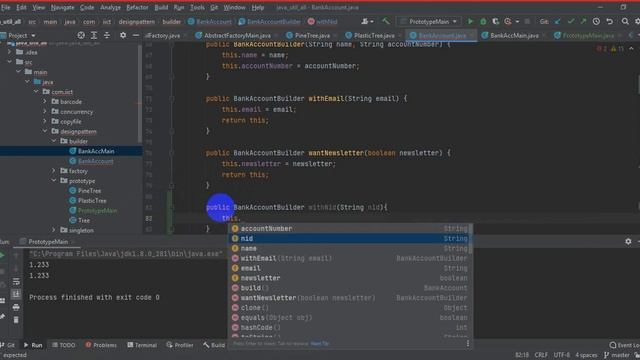640x360 pixels.
Task: Collapse the designpattern package
Action: click(x=45, y=131)
